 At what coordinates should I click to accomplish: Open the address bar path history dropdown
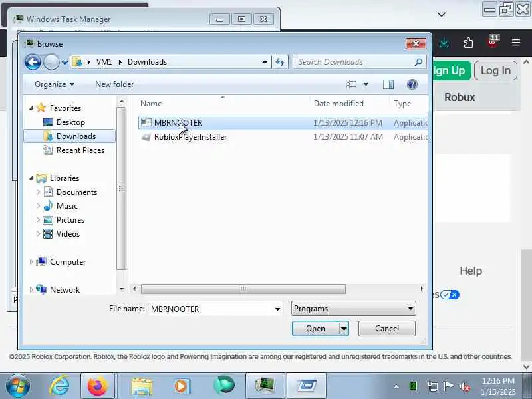[x=265, y=62]
